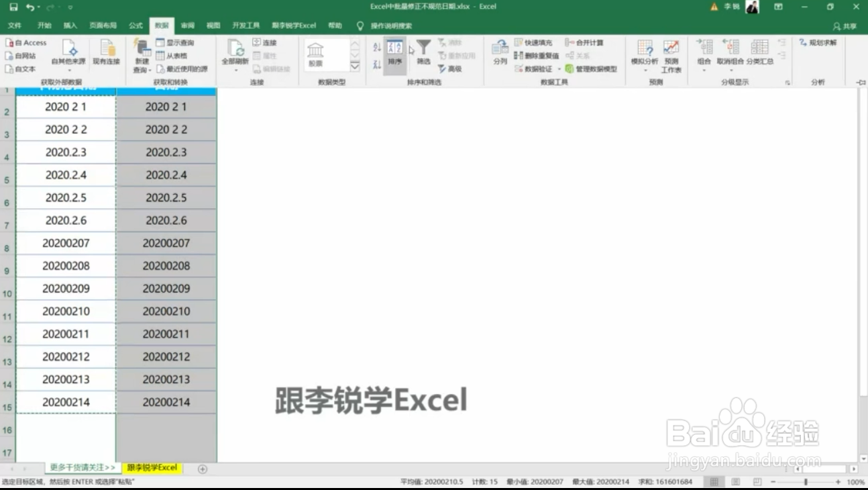The width and height of the screenshot is (868, 490).
Task: Click the Save icon in quick access toolbar
Action: (13, 7)
